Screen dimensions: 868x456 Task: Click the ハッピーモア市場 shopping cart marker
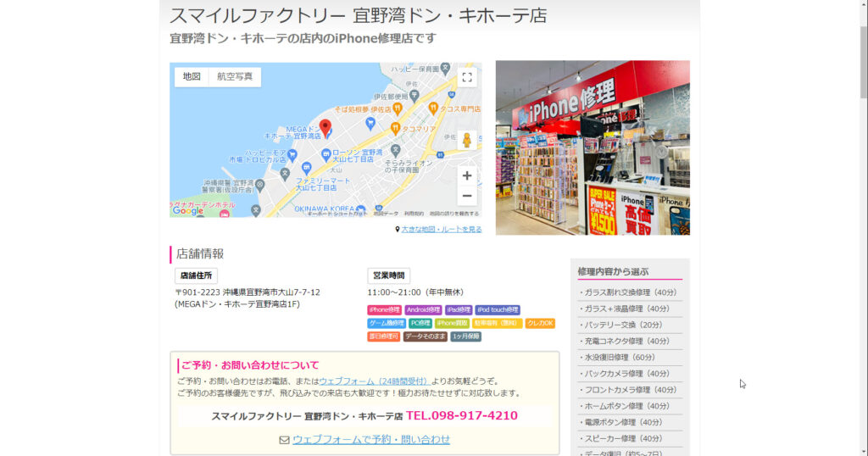point(292,155)
